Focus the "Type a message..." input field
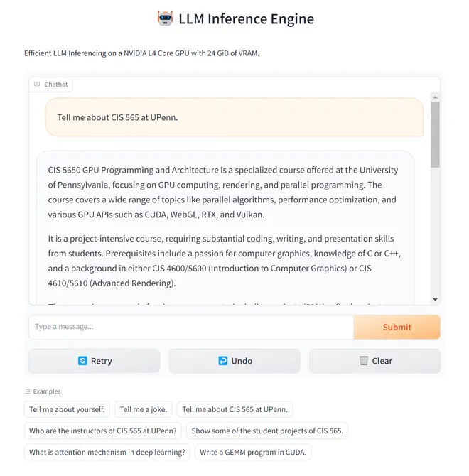Screen dimensions: 469x476 (190, 327)
